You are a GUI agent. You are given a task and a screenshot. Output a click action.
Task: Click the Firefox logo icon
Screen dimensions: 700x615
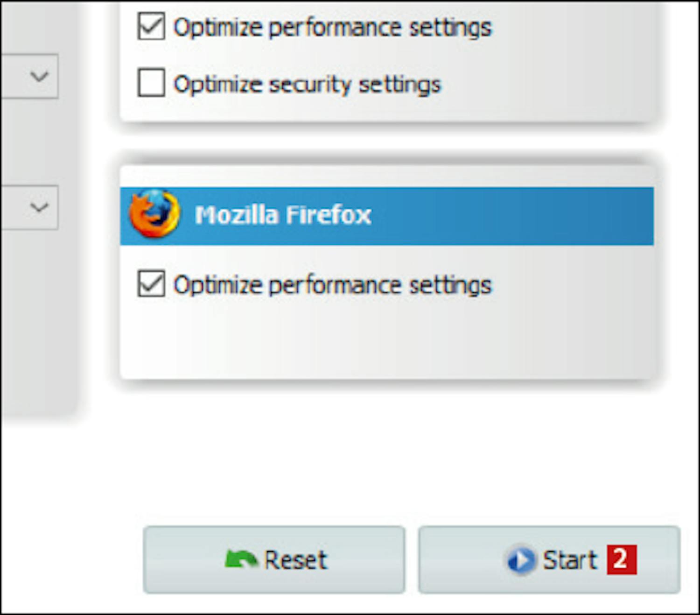coord(154,214)
